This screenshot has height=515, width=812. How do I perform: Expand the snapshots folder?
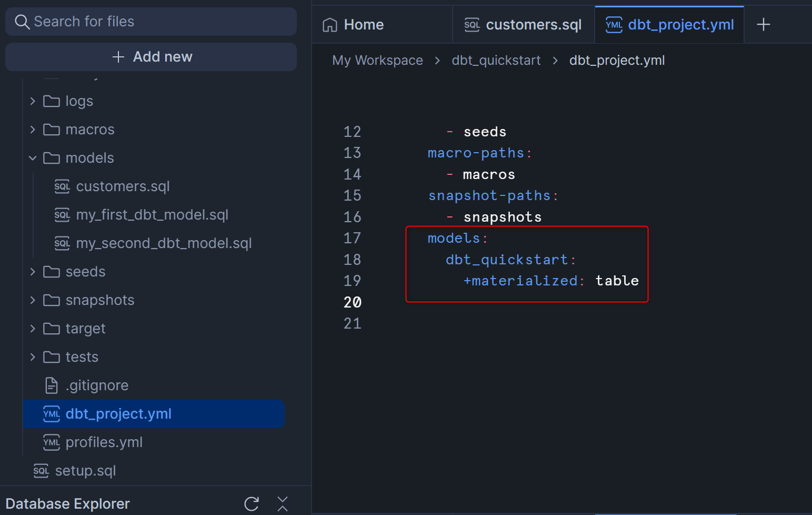point(33,300)
